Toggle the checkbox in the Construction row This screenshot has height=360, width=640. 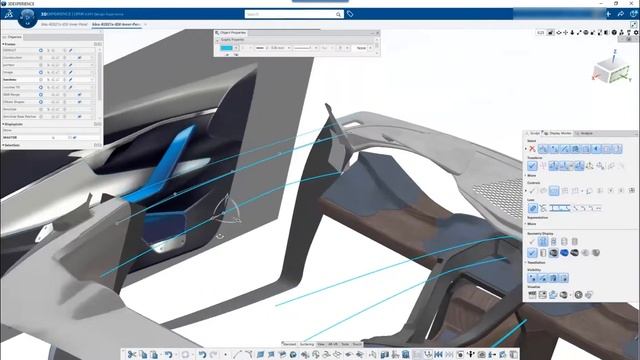(x=80, y=58)
